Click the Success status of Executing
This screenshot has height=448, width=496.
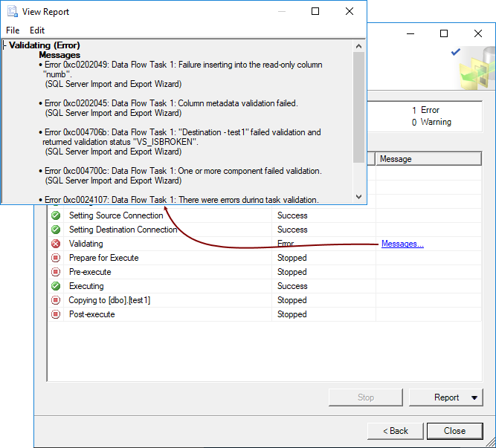point(292,286)
